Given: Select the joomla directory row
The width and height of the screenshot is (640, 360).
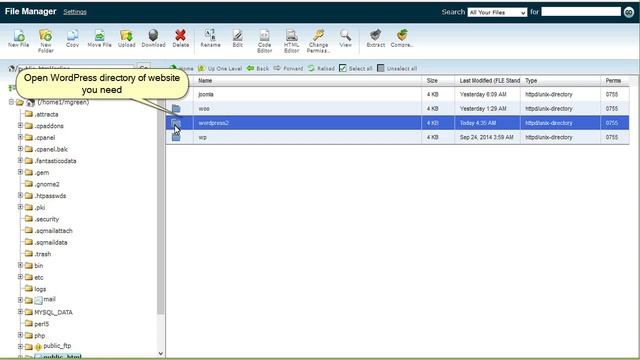Looking at the screenshot, I should click(x=397, y=94).
